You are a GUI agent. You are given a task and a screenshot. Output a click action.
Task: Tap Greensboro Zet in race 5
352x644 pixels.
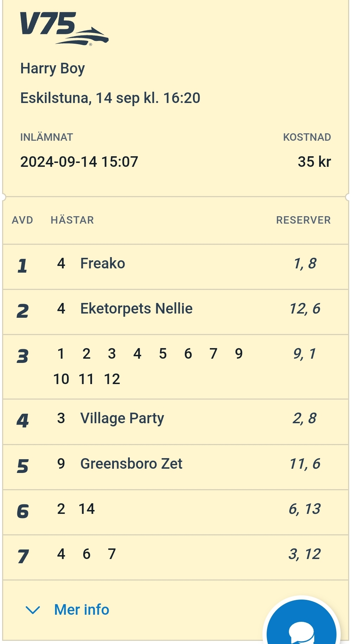coord(131,464)
